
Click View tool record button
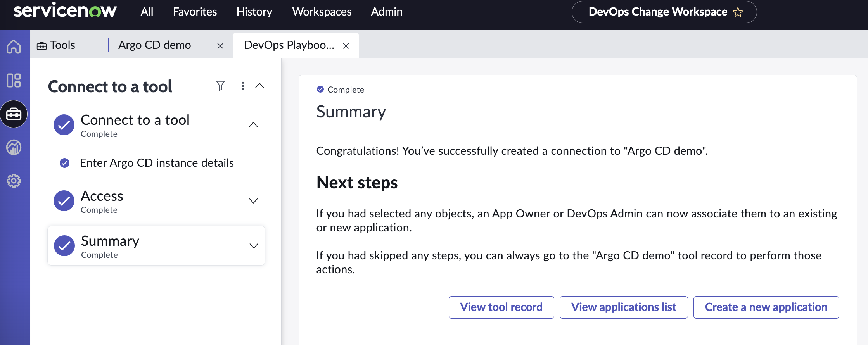click(x=501, y=307)
